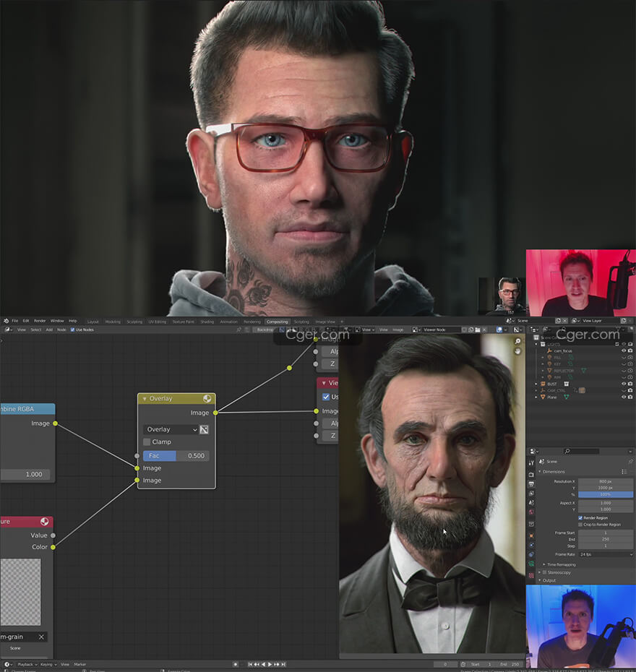
Task: Click the Overlay node preview sphere icon
Action: 207,399
